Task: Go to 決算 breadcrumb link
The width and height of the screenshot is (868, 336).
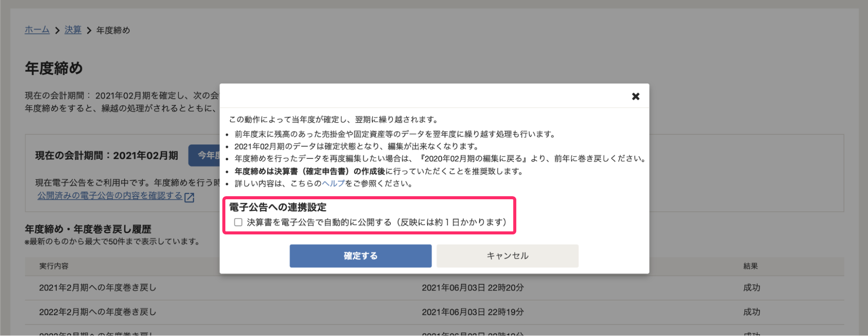Action: pos(73,30)
